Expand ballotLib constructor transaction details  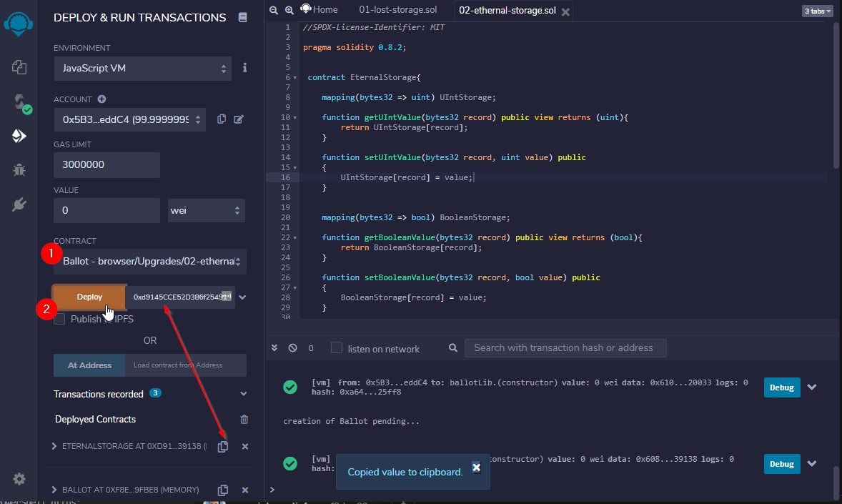(812, 387)
